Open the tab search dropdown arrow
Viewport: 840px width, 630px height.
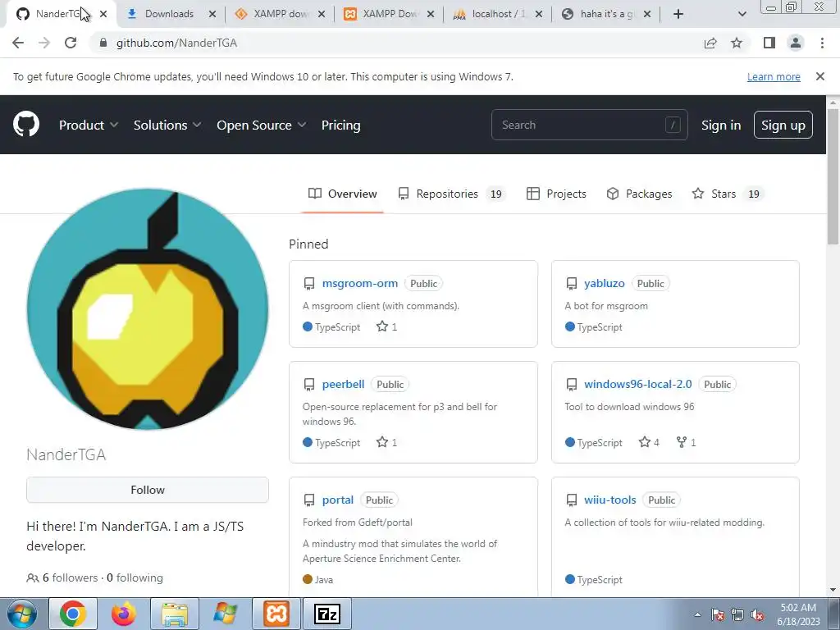tap(742, 14)
